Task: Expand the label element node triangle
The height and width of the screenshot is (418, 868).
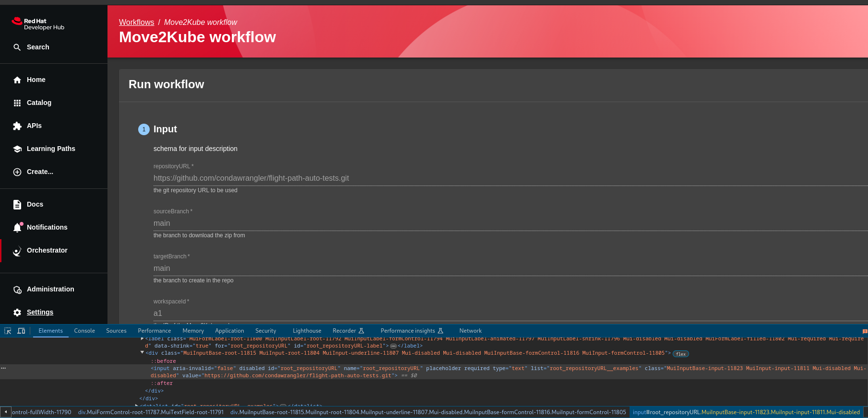Action: tap(142, 339)
